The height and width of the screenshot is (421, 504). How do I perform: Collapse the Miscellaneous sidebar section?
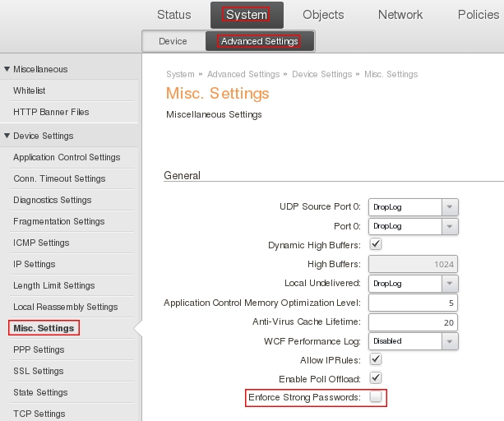tap(7, 69)
